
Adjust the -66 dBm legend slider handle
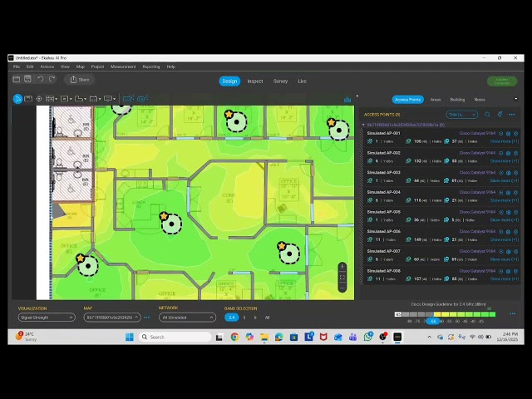tap(433, 321)
